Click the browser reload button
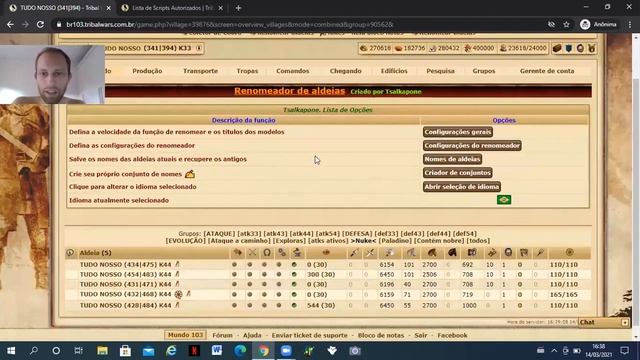This screenshot has width=640, height=360. tap(40, 24)
